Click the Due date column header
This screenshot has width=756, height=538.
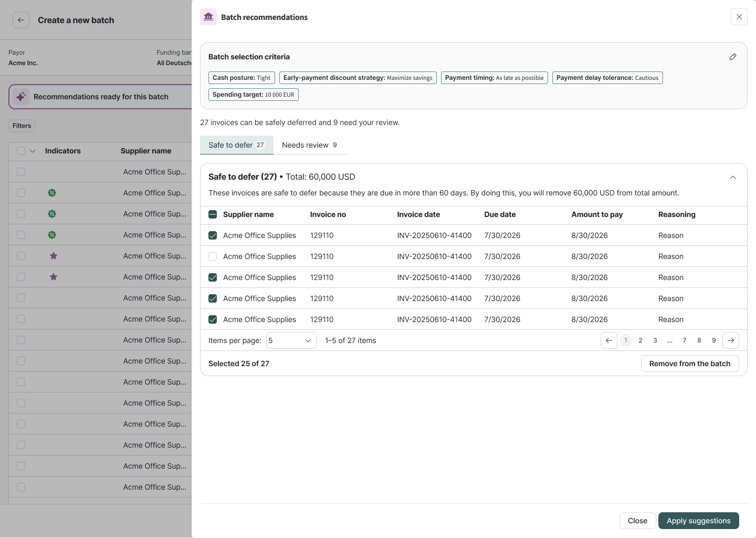[500, 214]
